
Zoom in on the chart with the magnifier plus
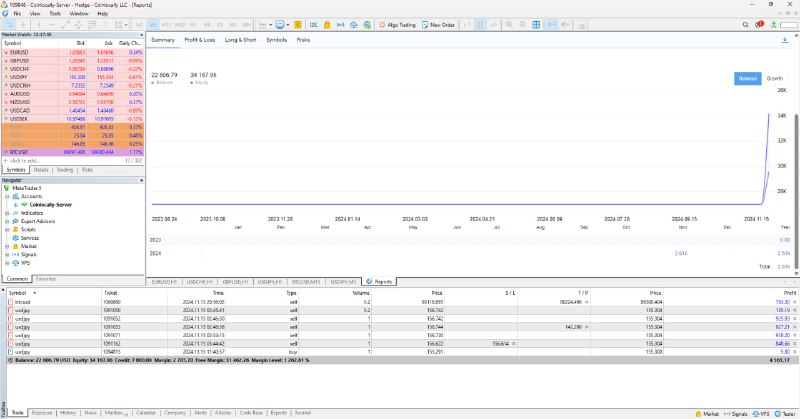509,24
